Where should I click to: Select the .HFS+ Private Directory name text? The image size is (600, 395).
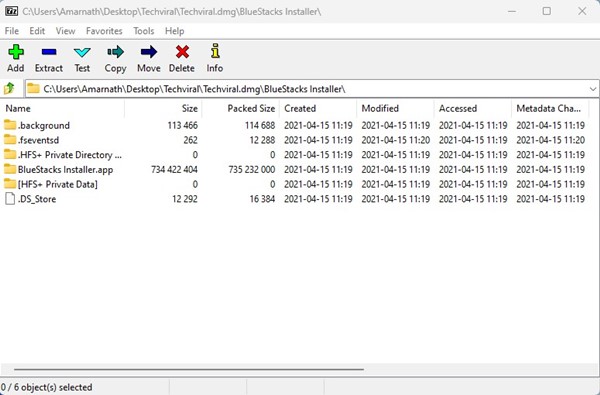click(70, 155)
